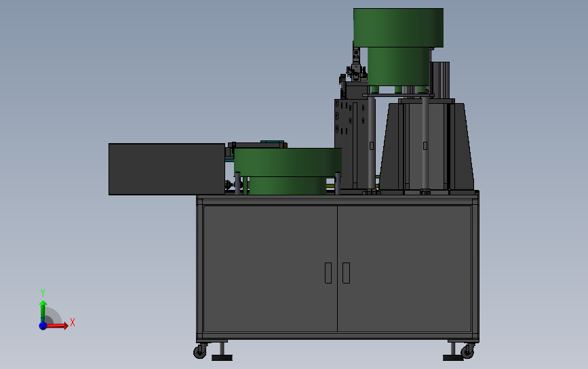Select the left caster wheel
The width and height of the screenshot is (588, 369).
(x=200, y=352)
